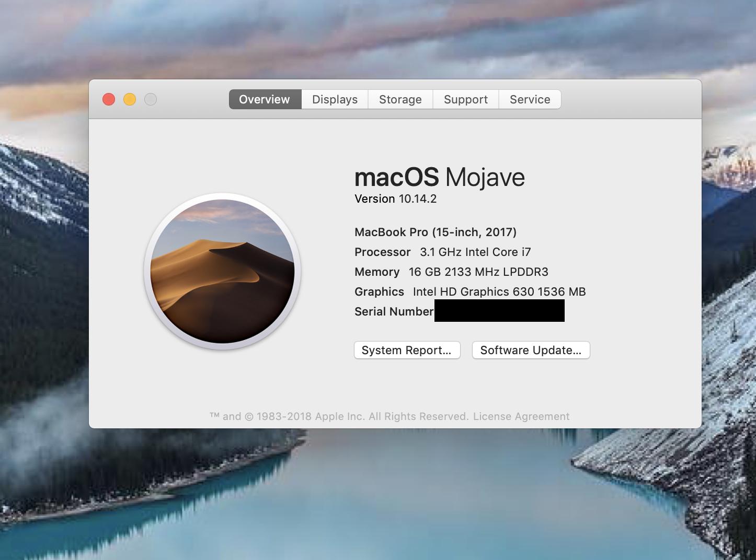
Task: Click the 16 GB 2133 MHz LPDDR3 value
Action: click(x=478, y=272)
